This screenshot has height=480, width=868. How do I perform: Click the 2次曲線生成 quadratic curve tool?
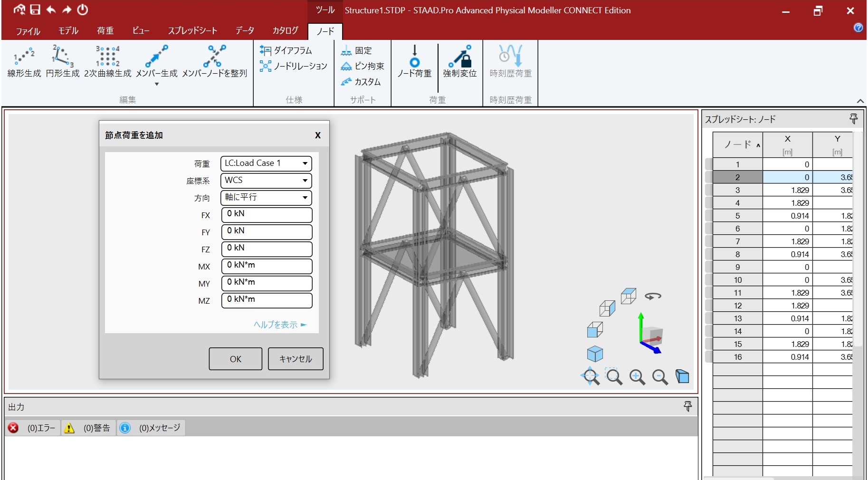(x=108, y=62)
